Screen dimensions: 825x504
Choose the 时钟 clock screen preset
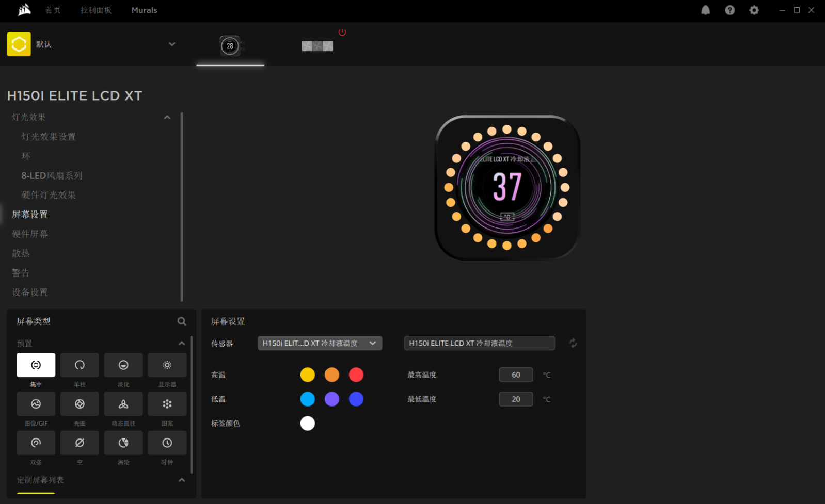pyautogui.click(x=167, y=443)
